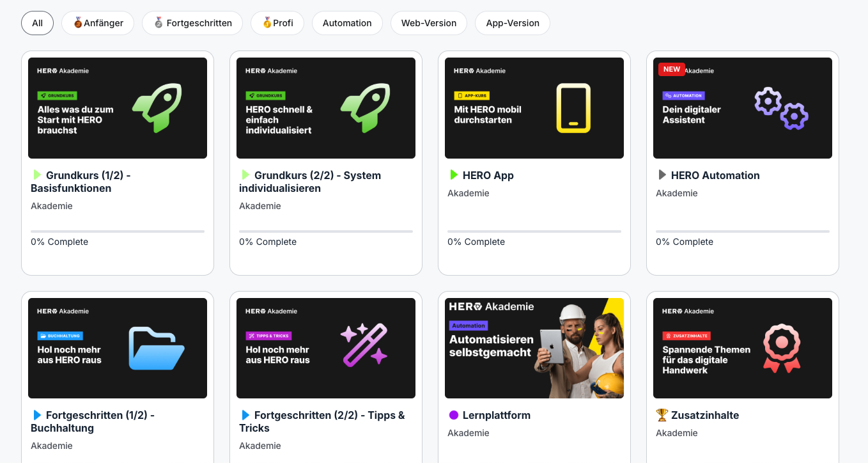This screenshot has height=463, width=868.
Task: Click purple AUTOMATION tag on Dein digitaler Assistent
Action: coord(683,95)
